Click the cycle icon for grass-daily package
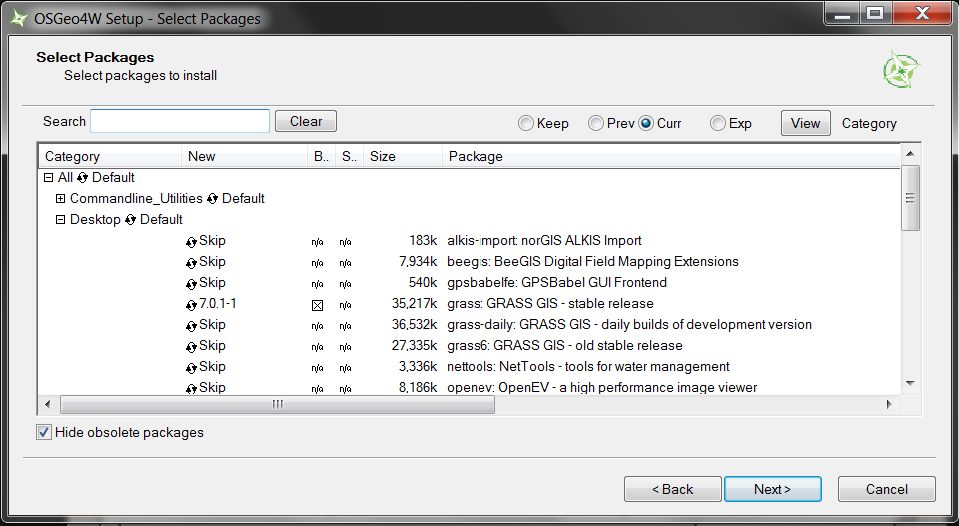The height and width of the screenshot is (526, 959). 191,325
